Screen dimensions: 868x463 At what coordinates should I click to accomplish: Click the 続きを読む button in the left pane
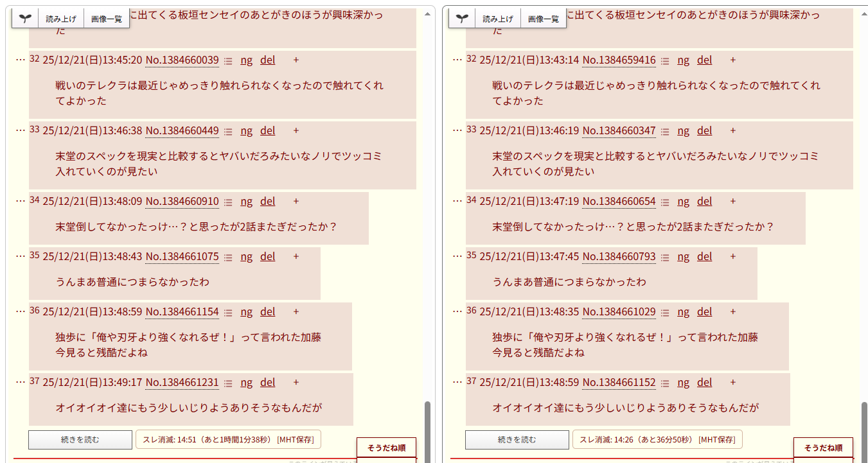(x=80, y=440)
